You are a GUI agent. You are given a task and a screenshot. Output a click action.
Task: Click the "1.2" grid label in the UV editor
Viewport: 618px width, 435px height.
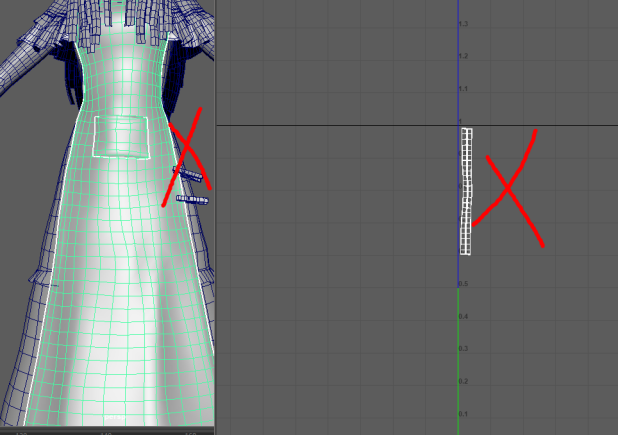pos(464,56)
